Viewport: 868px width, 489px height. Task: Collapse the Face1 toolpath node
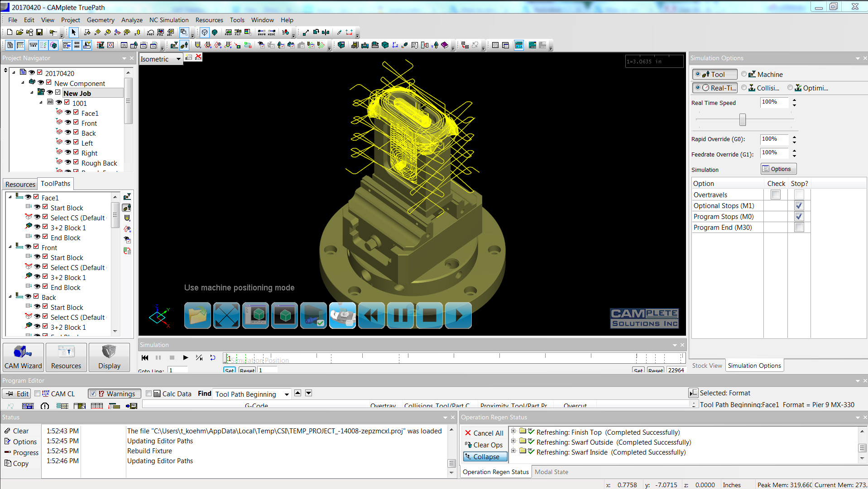coord(10,197)
